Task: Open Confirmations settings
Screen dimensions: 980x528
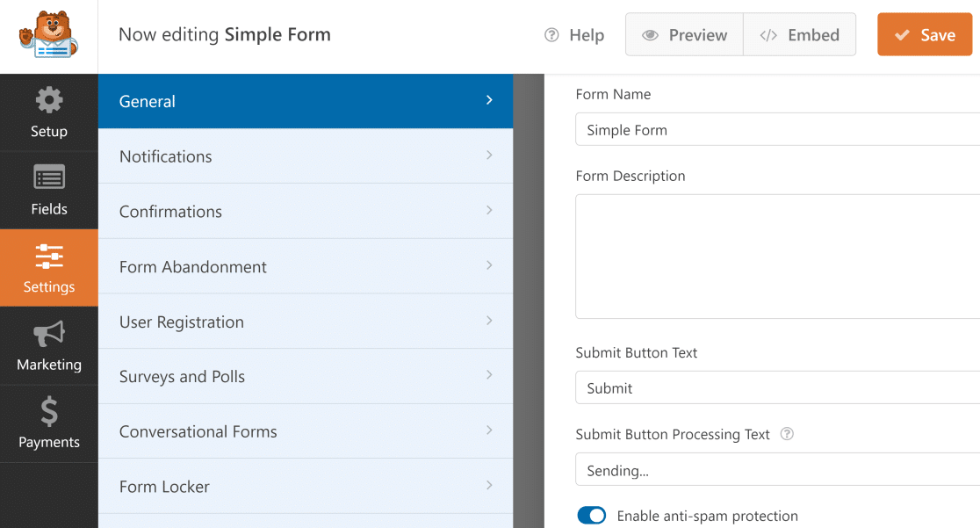Action: point(306,211)
